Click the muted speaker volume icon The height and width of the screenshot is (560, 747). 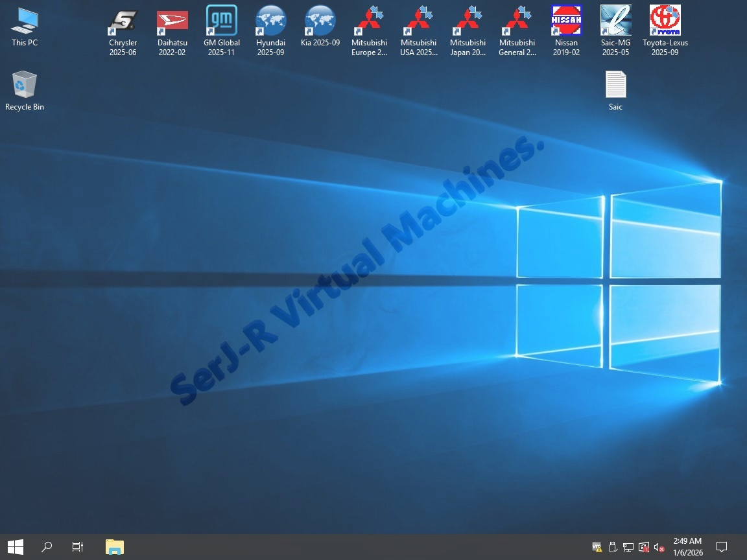[x=659, y=548]
